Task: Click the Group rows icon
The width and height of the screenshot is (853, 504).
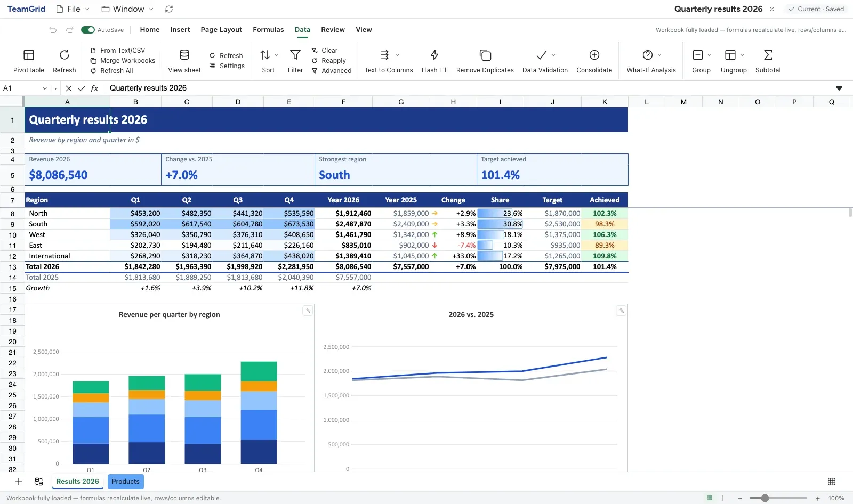Action: pyautogui.click(x=698, y=55)
